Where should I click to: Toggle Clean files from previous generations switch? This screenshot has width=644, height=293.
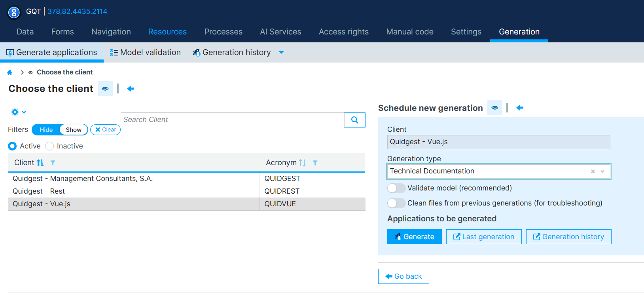[396, 203]
